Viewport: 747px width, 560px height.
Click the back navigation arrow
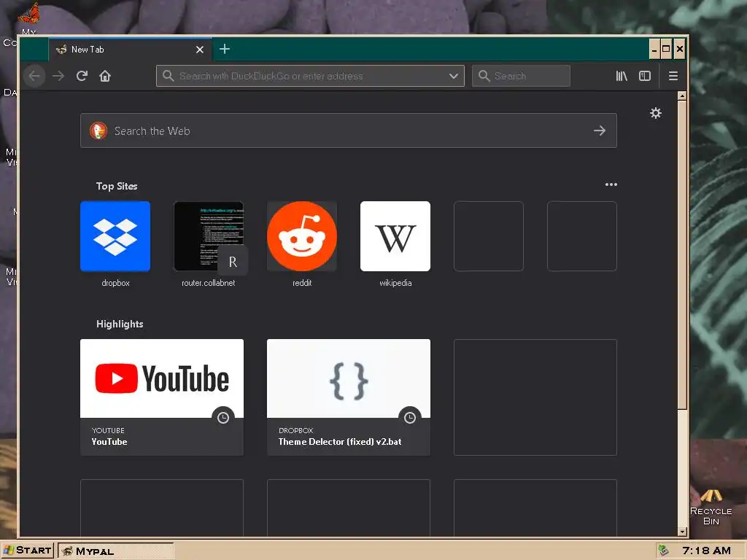pos(34,76)
